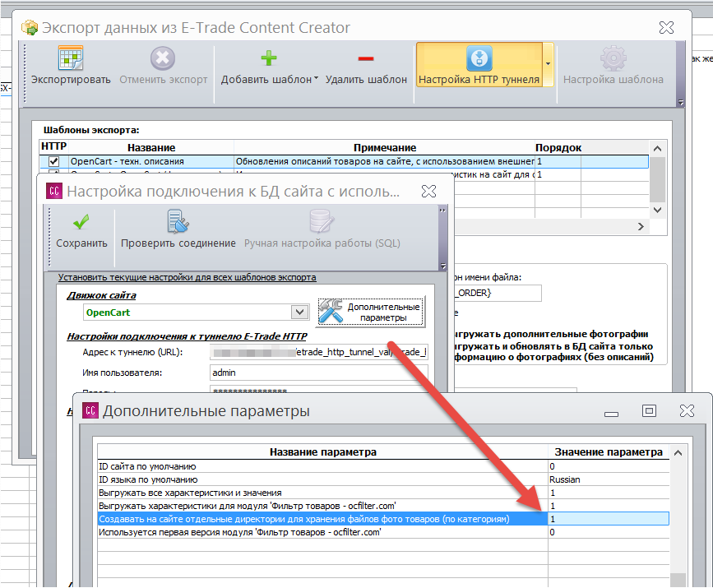Select Создавать на сайте отдельные директории row
This screenshot has width=713, height=588.
[323, 519]
